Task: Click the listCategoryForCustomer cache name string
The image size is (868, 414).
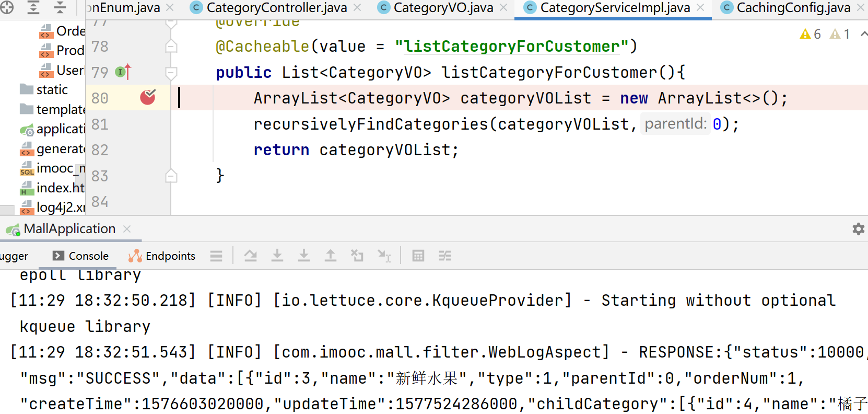Action: point(512,47)
